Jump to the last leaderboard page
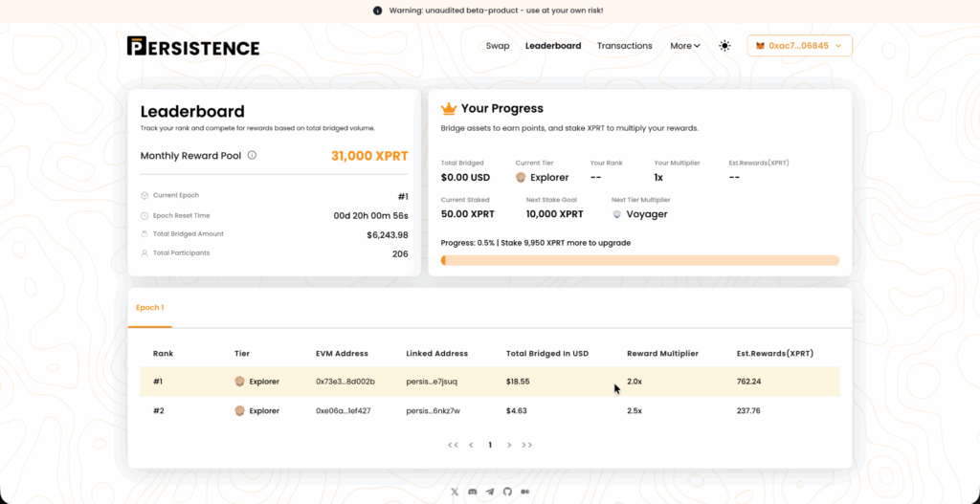The width and height of the screenshot is (980, 504). (x=527, y=445)
